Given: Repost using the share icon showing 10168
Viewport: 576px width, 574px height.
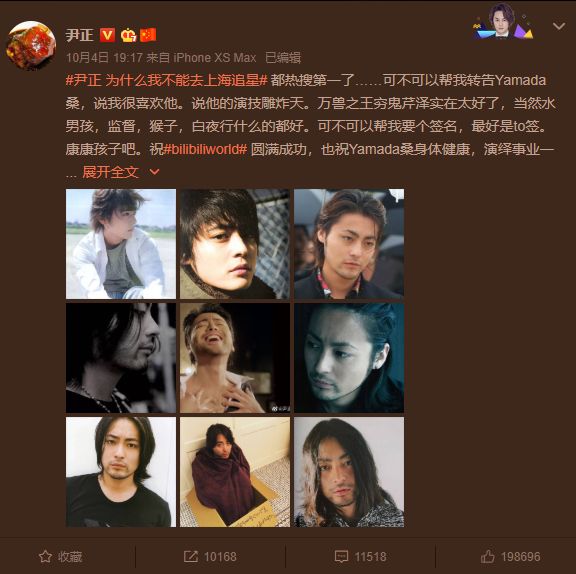Looking at the screenshot, I should click(x=210, y=557).
